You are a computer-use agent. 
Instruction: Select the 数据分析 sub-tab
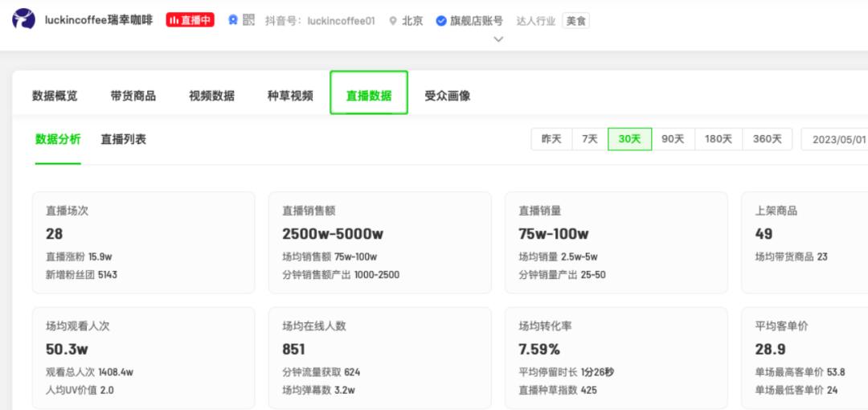58,139
